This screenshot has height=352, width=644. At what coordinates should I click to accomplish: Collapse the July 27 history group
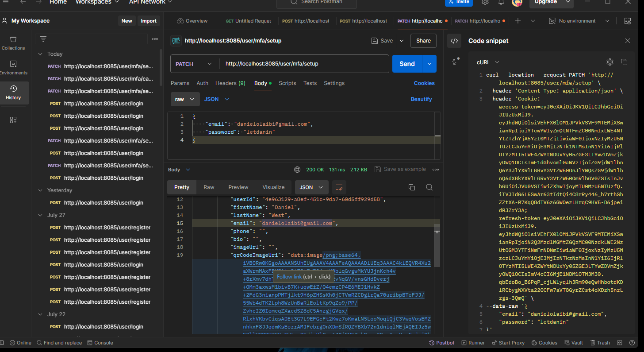click(40, 215)
